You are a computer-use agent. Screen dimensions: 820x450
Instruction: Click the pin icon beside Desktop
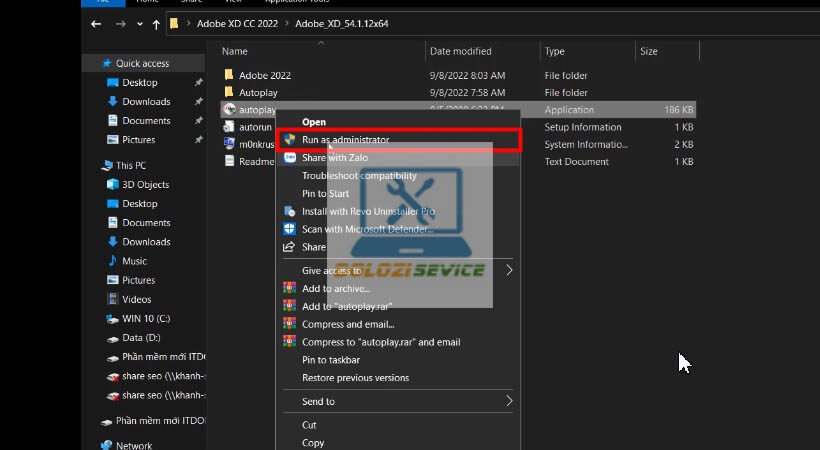(x=198, y=83)
